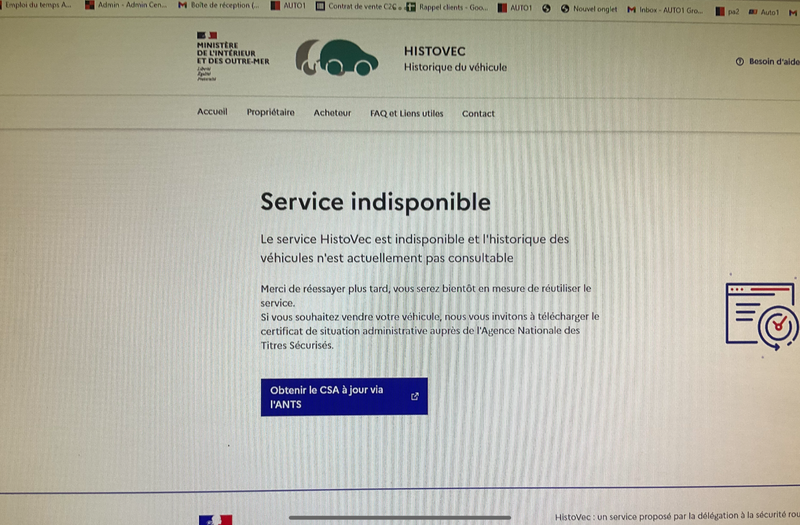Viewport: 800px width, 525px height.
Task: Open the 'Admin - Admin Cen...' bookmark
Action: (x=126, y=5)
